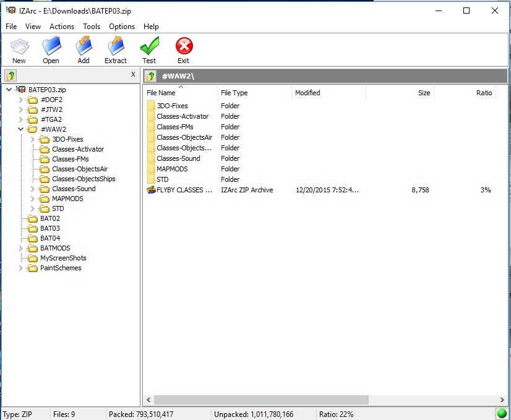The image size is (511, 420).
Task: Click the Extract toolbar icon
Action: pyautogui.click(x=116, y=46)
